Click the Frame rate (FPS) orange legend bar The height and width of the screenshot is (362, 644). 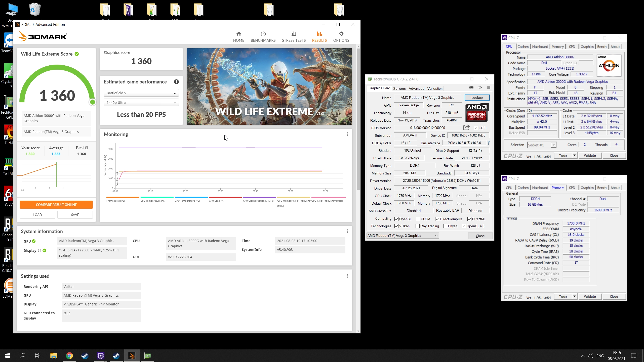pos(123,198)
